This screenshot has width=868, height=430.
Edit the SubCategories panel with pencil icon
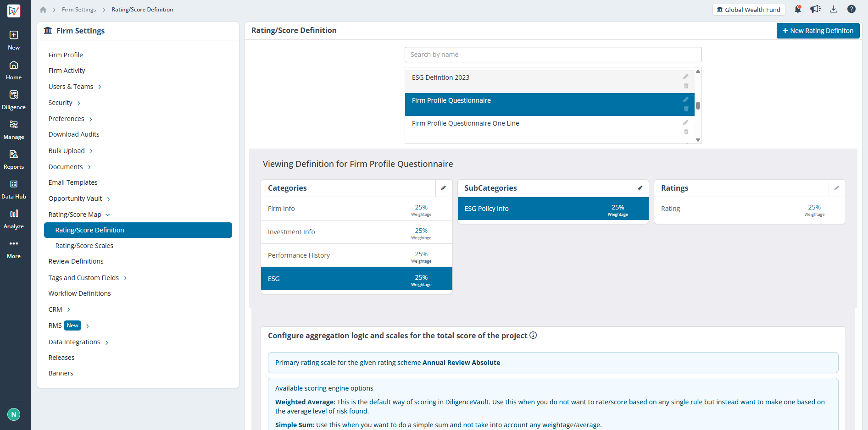tap(640, 188)
